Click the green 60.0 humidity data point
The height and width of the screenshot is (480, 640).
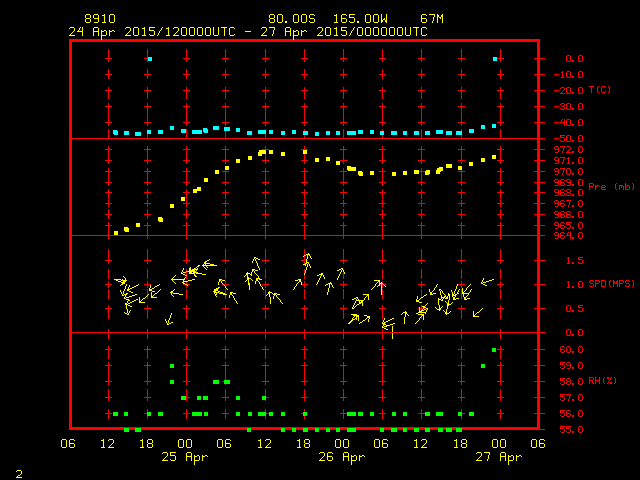494,350
